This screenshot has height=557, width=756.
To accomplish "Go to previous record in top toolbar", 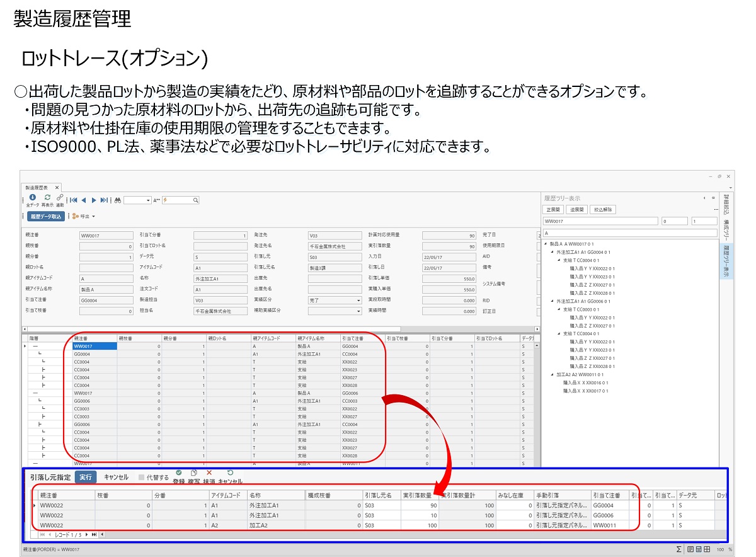I will (84, 200).
